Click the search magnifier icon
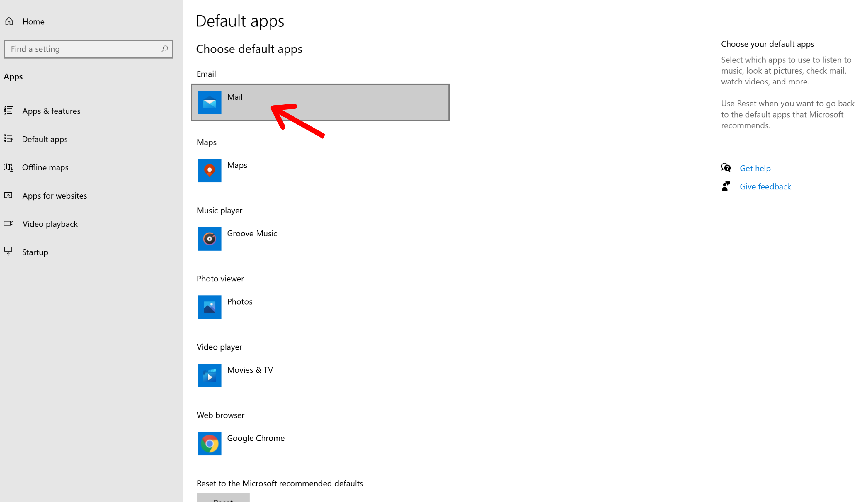868x502 pixels. pyautogui.click(x=164, y=49)
